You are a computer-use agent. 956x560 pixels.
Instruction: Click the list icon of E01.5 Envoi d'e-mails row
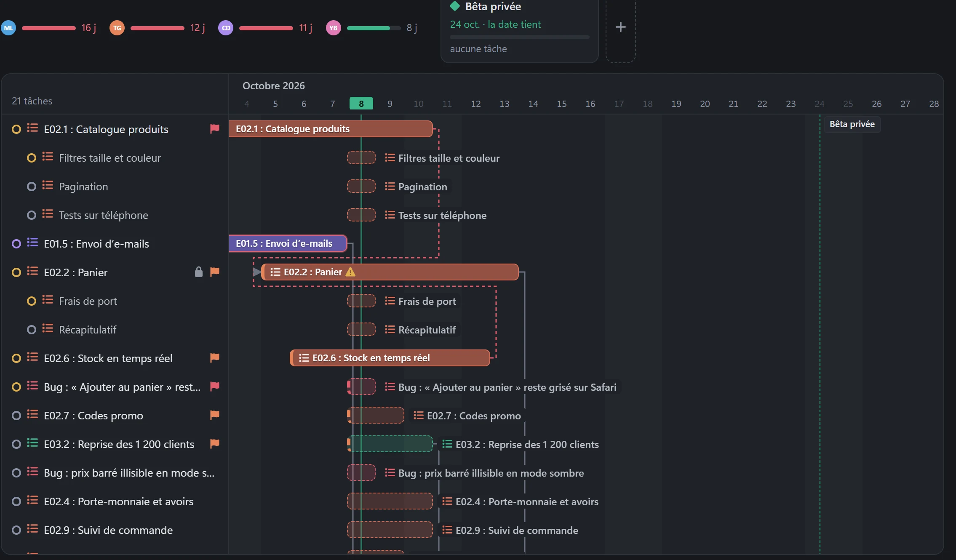(32, 243)
